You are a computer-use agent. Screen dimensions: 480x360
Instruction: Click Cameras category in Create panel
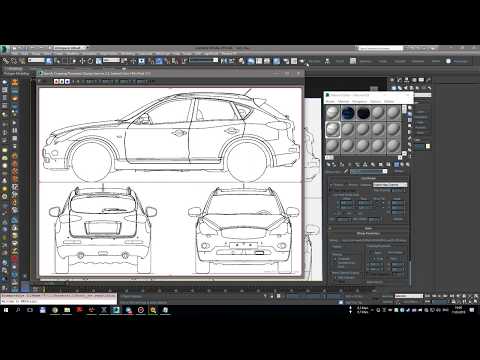coord(412,88)
